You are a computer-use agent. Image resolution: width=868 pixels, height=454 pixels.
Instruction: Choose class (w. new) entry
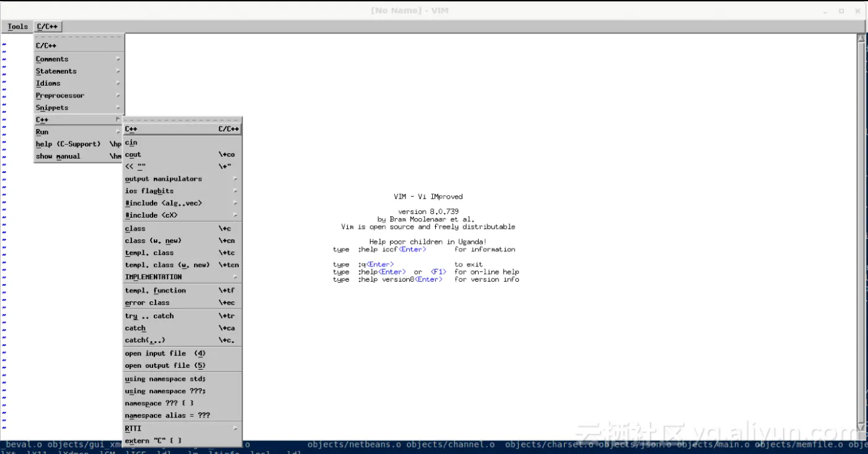click(183, 241)
